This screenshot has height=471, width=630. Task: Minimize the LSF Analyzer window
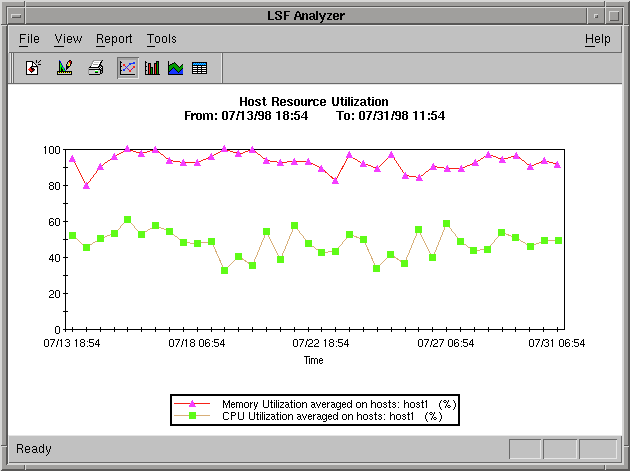[596, 16]
